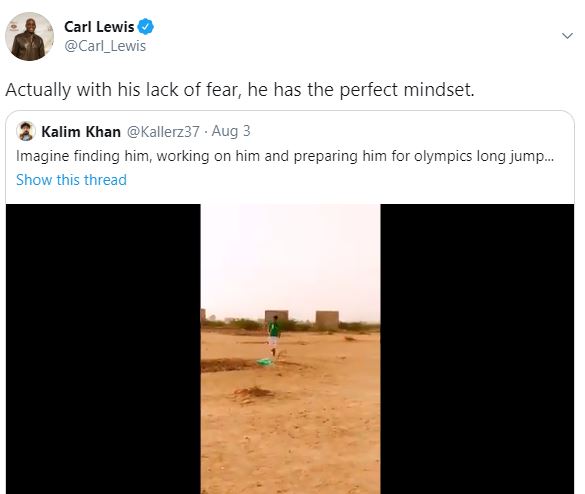
Task: Click the Kalim Khan name
Action: pos(81,131)
